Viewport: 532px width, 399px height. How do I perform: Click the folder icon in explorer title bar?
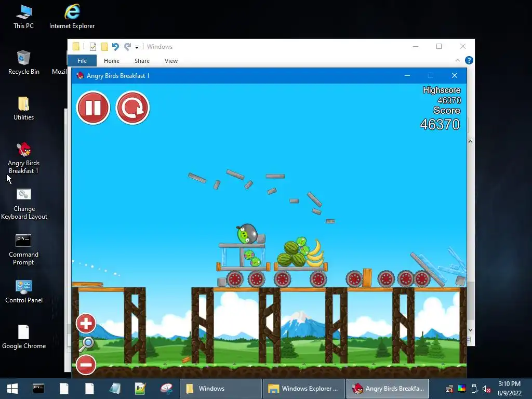[76, 46]
